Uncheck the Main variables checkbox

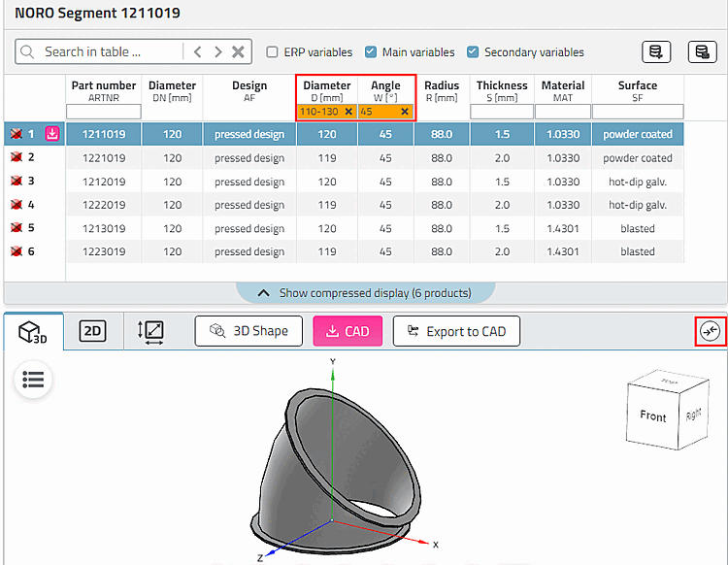click(371, 52)
